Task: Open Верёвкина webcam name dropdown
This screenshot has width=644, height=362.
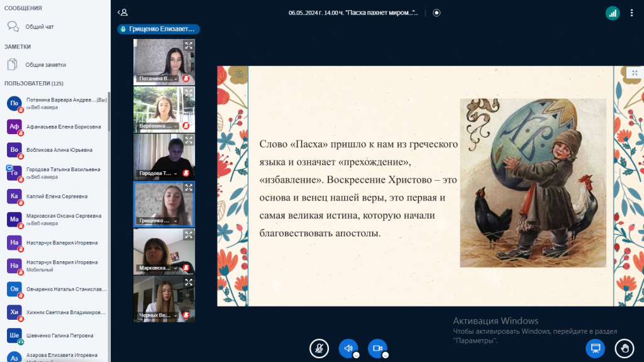Action: [158, 126]
